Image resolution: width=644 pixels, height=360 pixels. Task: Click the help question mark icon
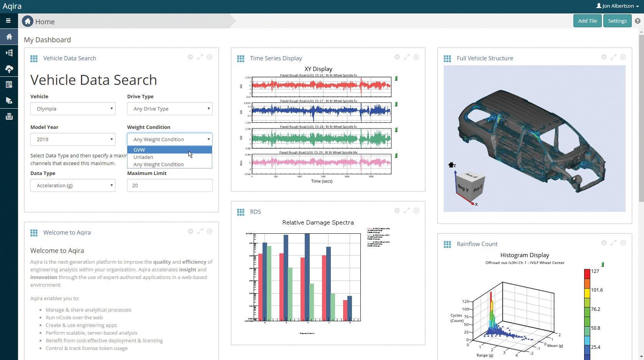(x=637, y=21)
